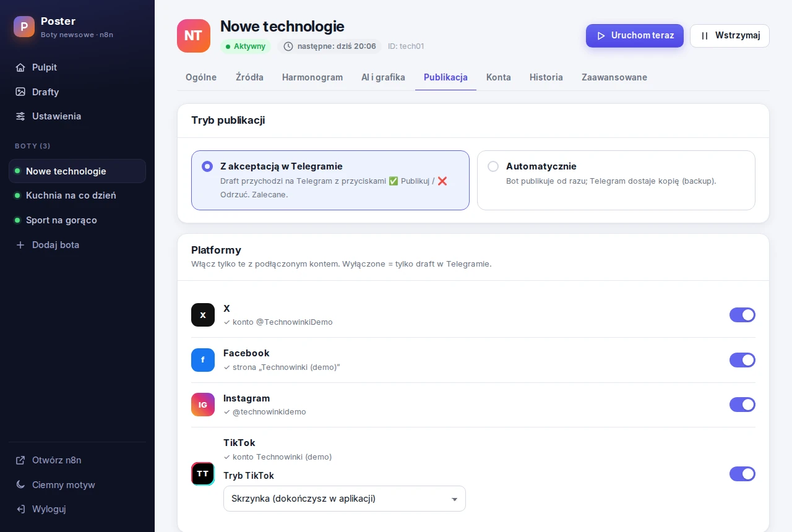This screenshot has height=532, width=792.
Task: Click Dodaj bota
Action: pos(77,245)
